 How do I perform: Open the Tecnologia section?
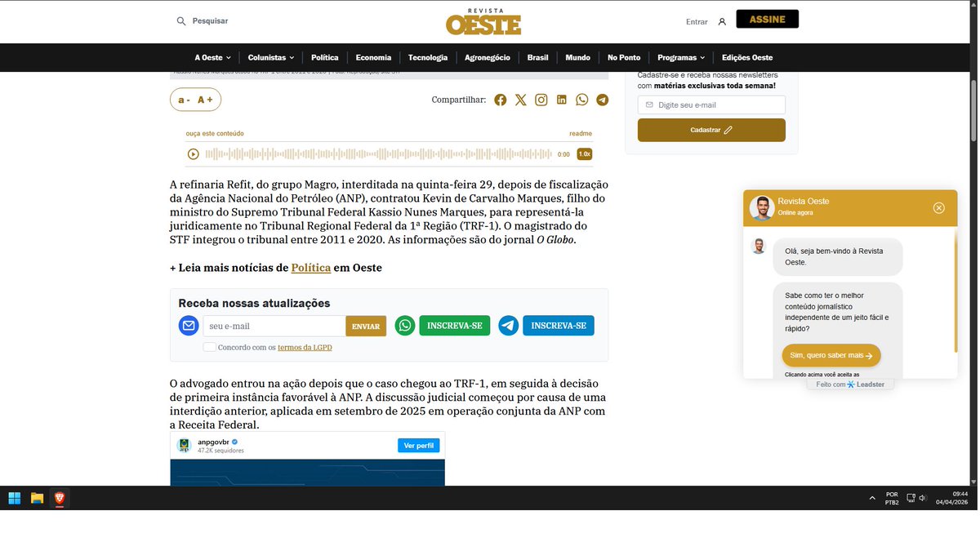(428, 57)
